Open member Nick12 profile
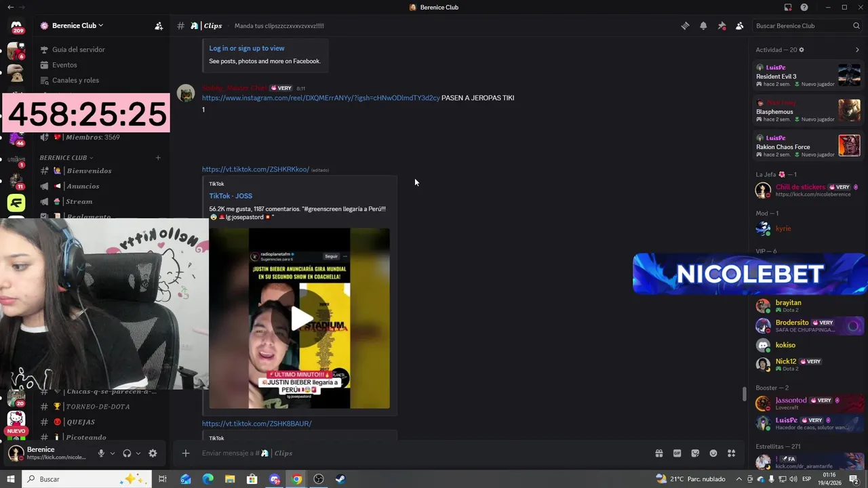 pyautogui.click(x=808, y=365)
